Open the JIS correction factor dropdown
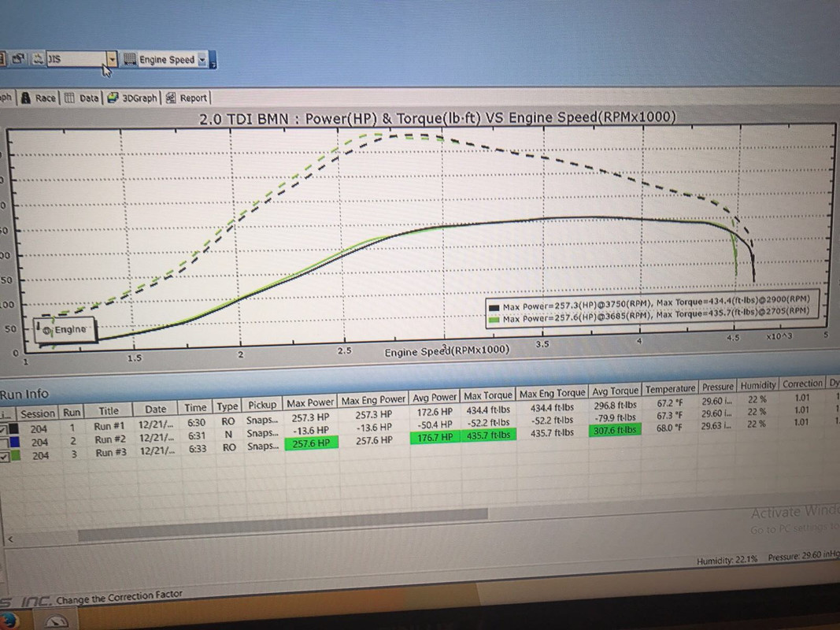The height and width of the screenshot is (630, 840). 112,59
